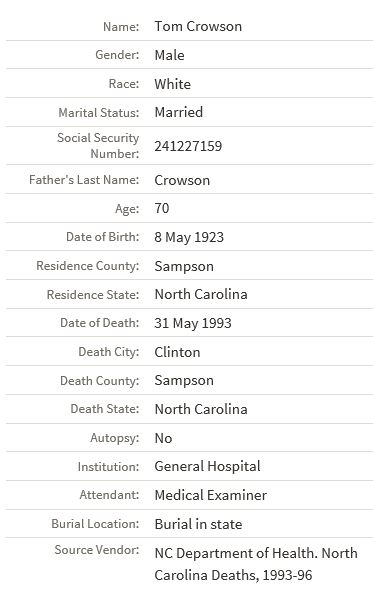Click the Social Security Number 241227159
This screenshot has width=373, height=595.
(188, 146)
